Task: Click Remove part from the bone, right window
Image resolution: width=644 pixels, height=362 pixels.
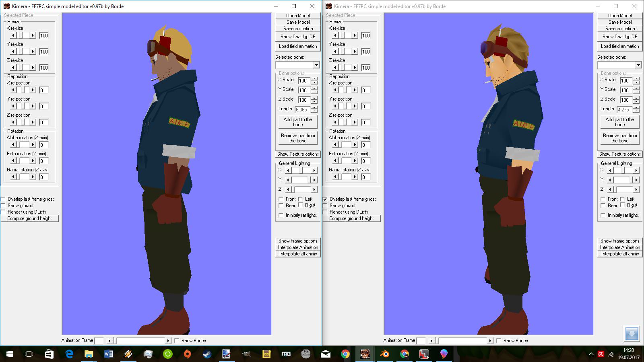Action: tap(620, 138)
